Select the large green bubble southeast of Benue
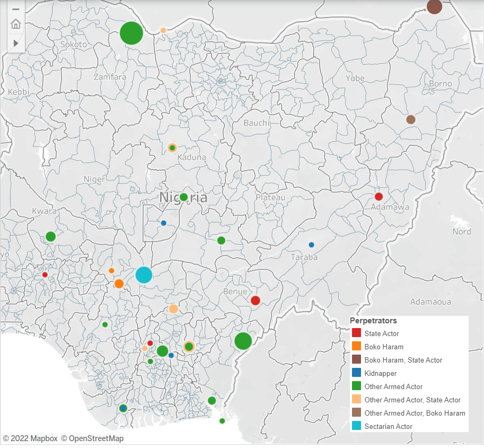 (x=243, y=341)
